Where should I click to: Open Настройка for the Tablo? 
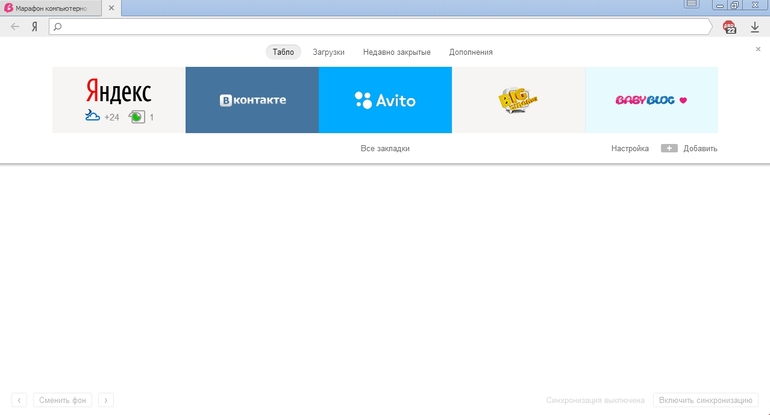click(630, 148)
